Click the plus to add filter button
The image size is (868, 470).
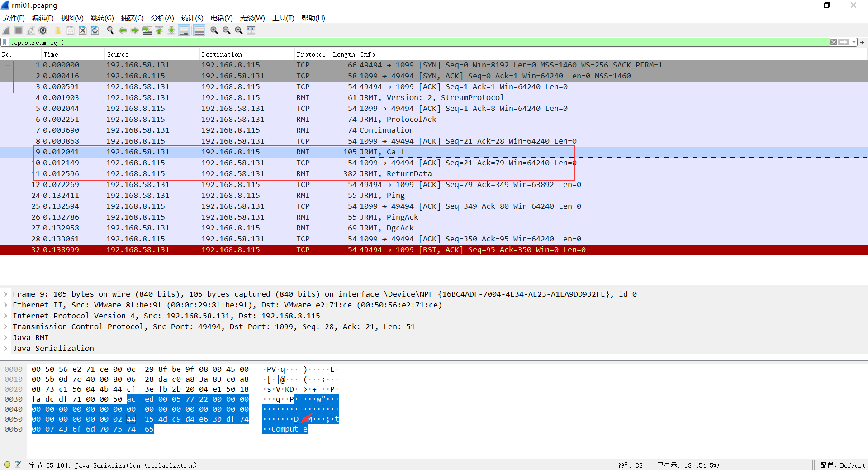[862, 42]
